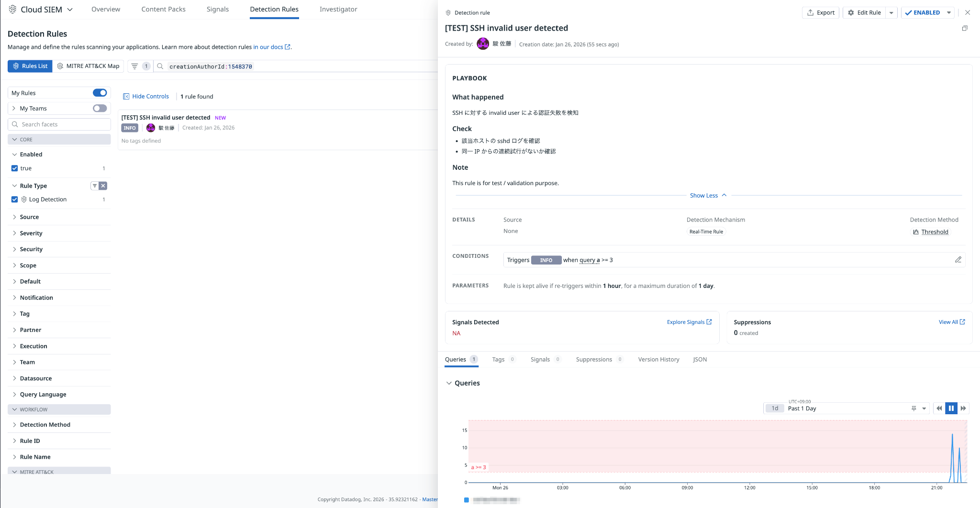Switch to the Version History tab
The height and width of the screenshot is (508, 980).
click(658, 360)
